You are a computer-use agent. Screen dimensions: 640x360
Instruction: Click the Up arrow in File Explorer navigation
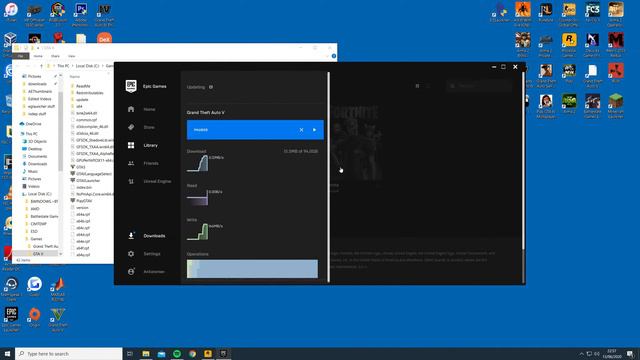(x=41, y=66)
